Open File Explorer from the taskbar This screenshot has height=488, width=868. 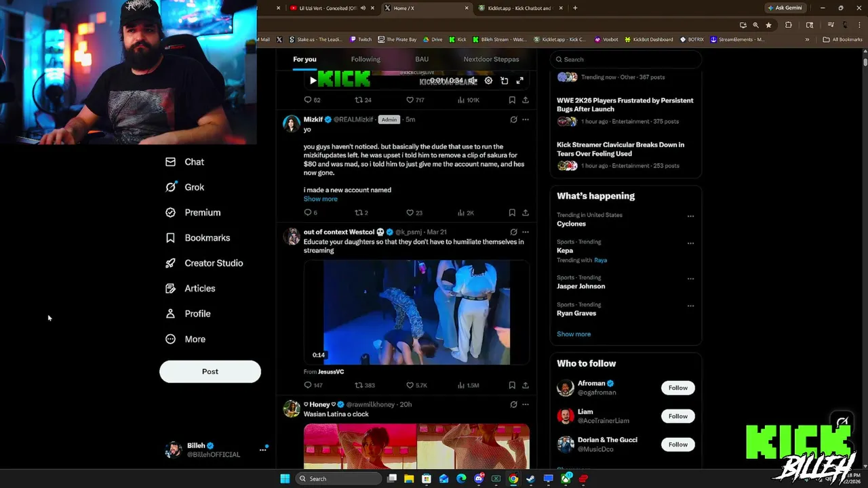(x=409, y=479)
